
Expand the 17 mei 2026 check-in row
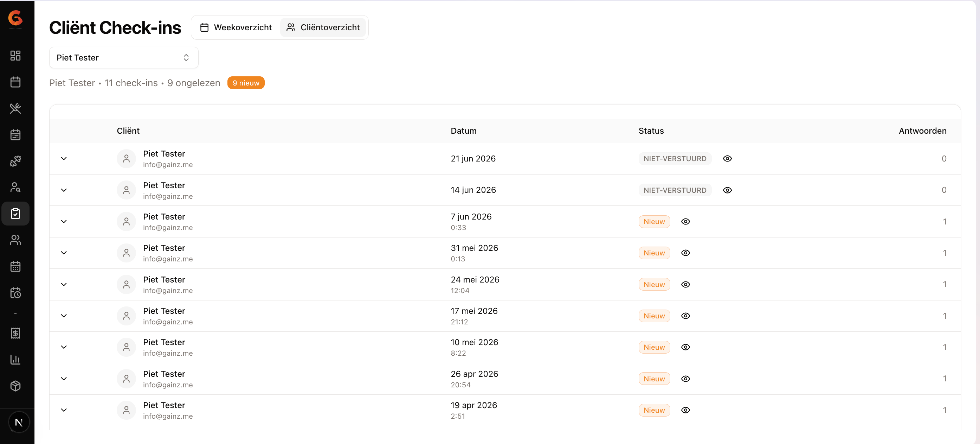coord(64,316)
